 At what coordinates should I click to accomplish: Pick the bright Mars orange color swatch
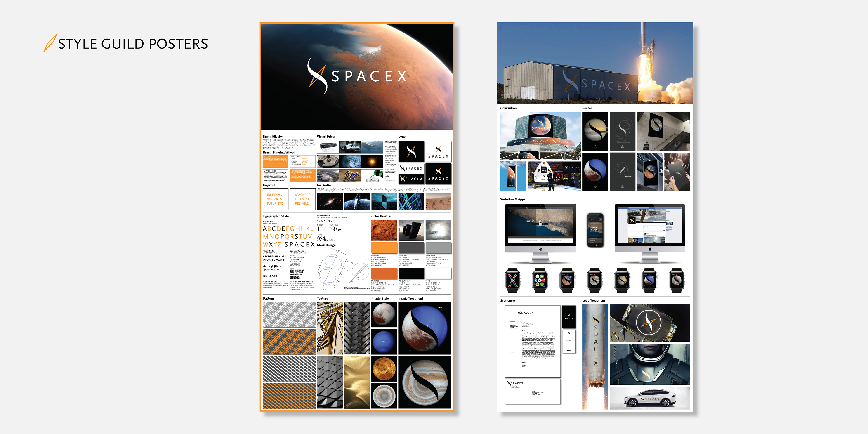pos(384,248)
